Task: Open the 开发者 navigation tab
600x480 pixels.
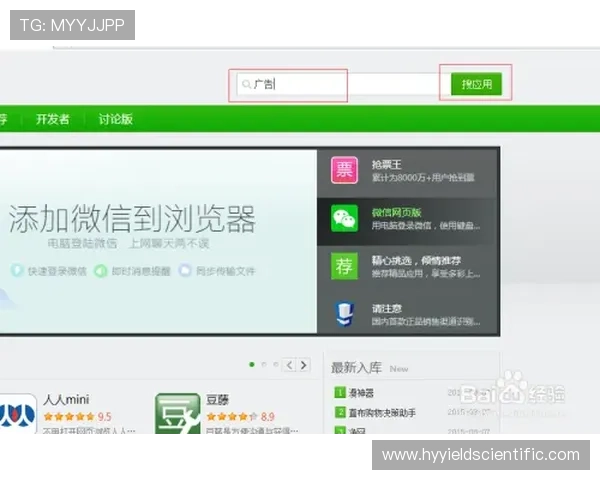Action: [53, 119]
